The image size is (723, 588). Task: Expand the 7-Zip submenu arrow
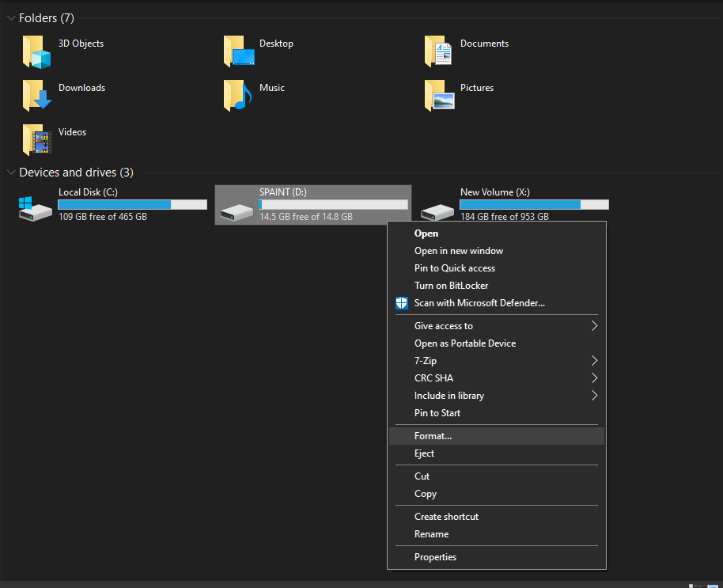[x=594, y=361]
